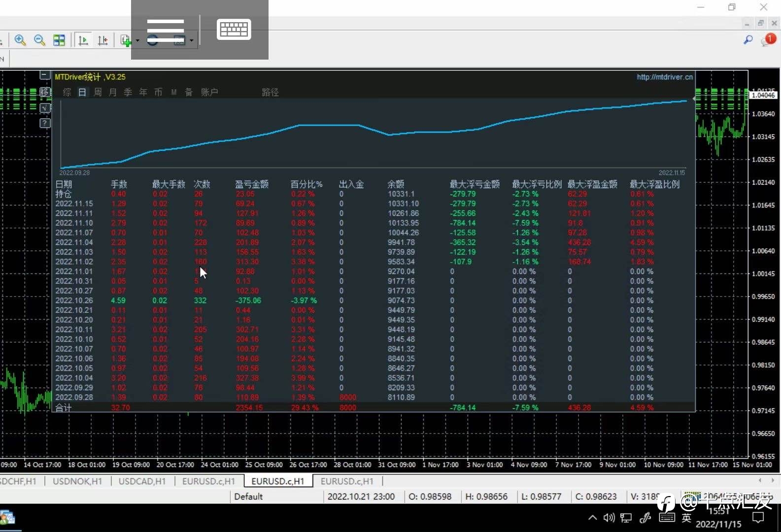This screenshot has height=532, width=781.
Task: Switch to the USDNOK,H1 chart tab
Action: point(77,481)
